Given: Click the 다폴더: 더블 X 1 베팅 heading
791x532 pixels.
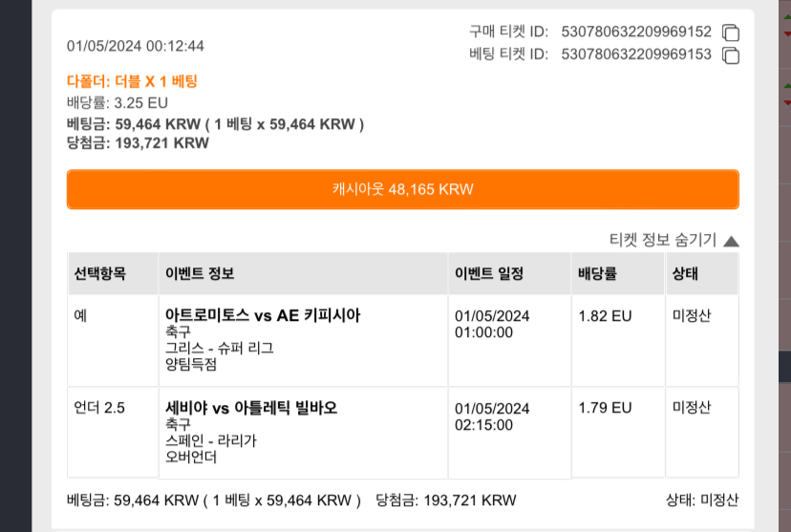Looking at the screenshot, I should coord(132,81).
